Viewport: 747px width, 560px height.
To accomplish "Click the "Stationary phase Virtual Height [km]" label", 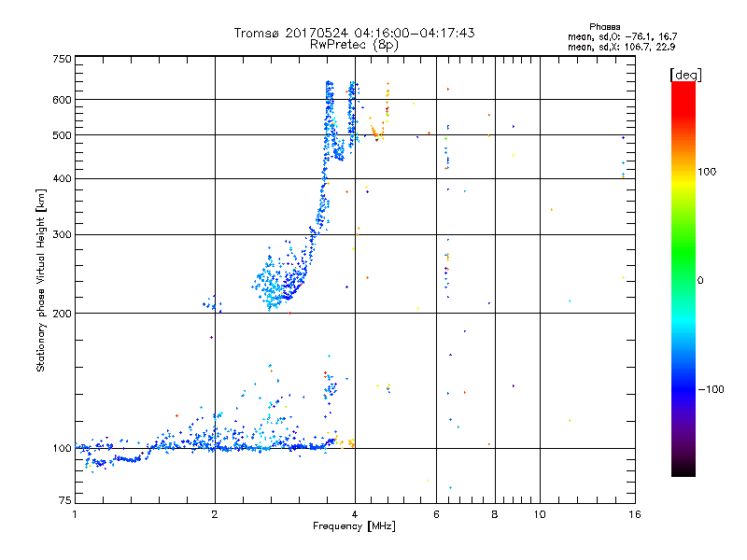I will click(x=41, y=281).
